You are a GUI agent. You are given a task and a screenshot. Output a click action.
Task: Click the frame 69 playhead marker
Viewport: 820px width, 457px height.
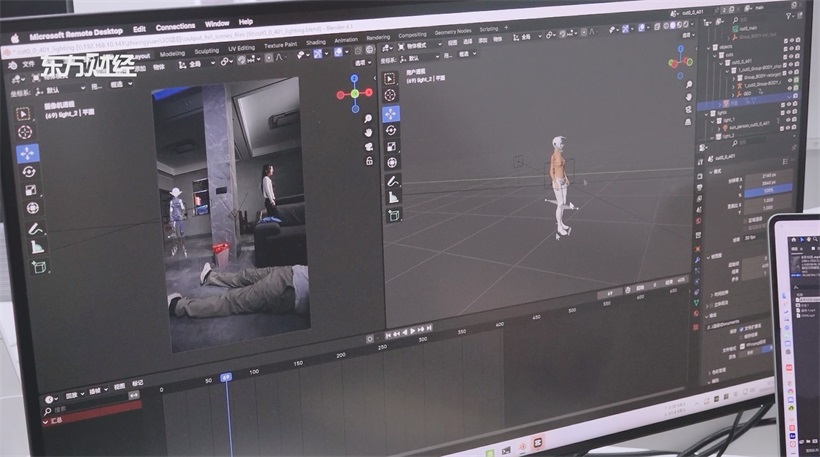(x=226, y=377)
